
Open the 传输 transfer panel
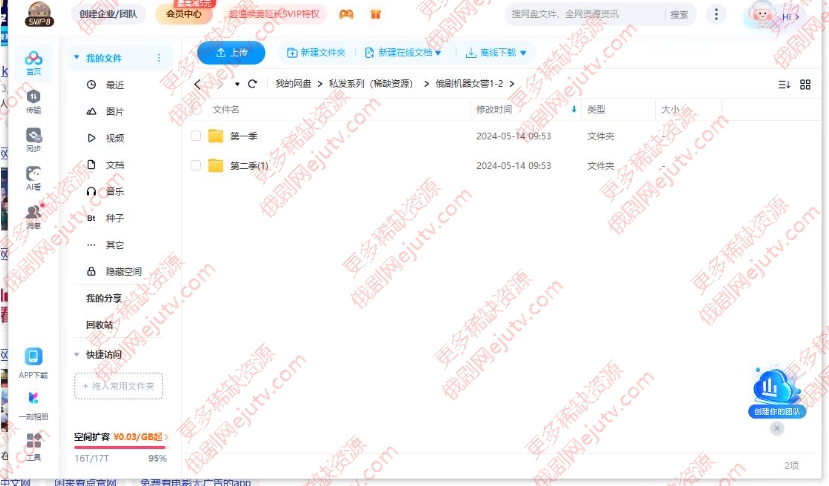tap(33, 102)
